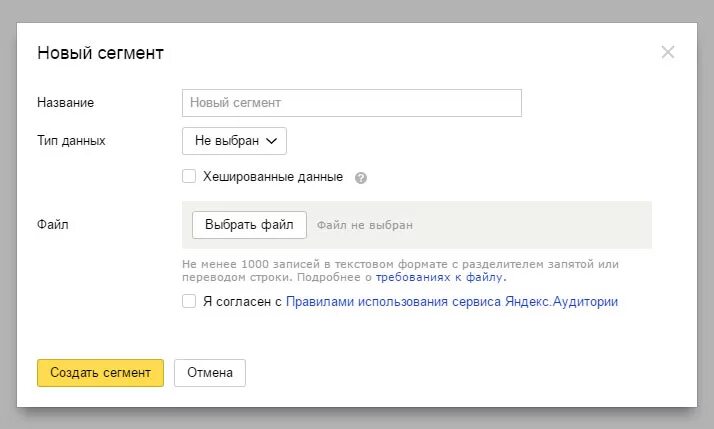Image resolution: width=714 pixels, height=429 pixels.
Task: Close the Новый сегмент dialog
Action: tap(668, 52)
